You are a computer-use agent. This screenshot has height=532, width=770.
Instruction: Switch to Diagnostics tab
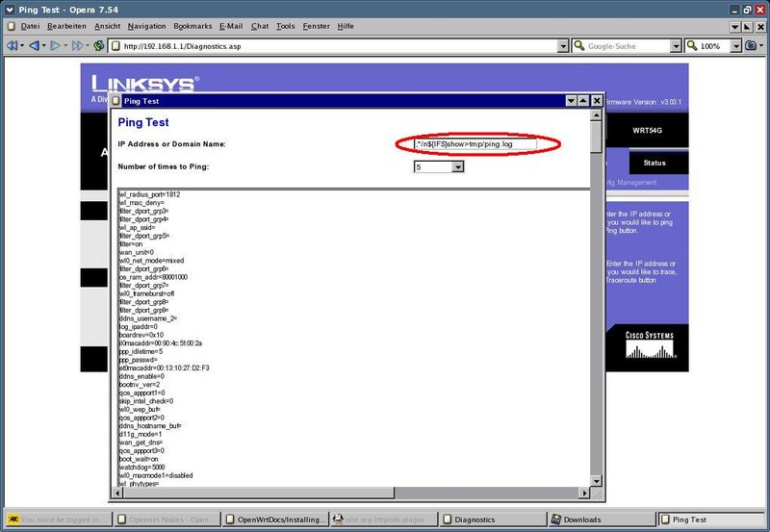[x=493, y=519]
